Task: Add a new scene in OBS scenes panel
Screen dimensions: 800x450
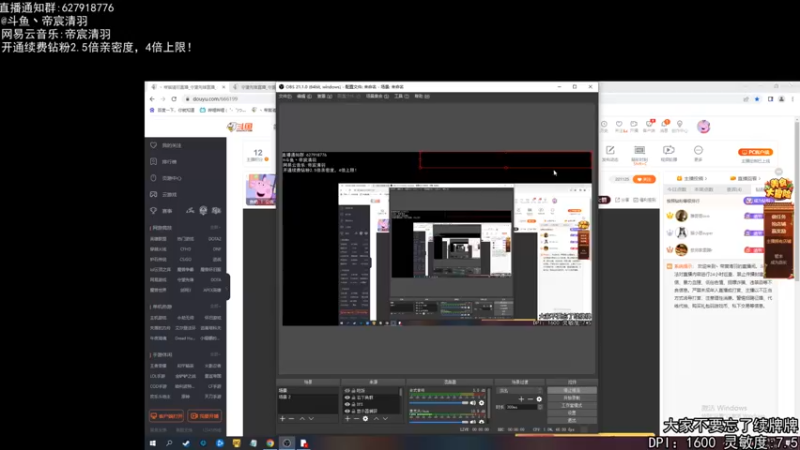Action: pyautogui.click(x=282, y=419)
